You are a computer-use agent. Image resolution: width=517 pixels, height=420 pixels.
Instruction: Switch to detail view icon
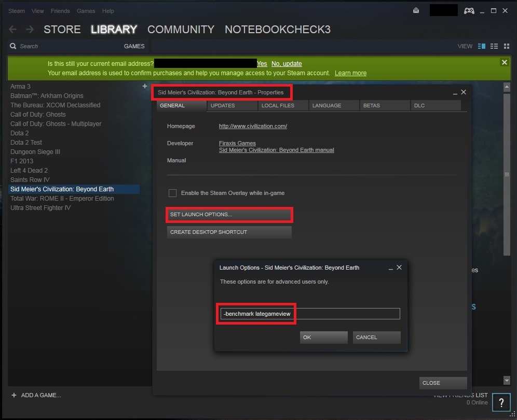481,46
